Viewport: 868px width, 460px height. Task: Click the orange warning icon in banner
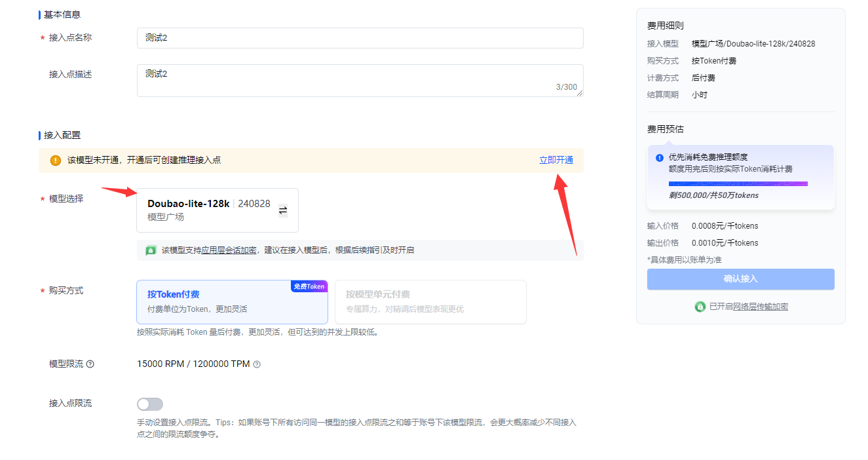[x=56, y=161]
